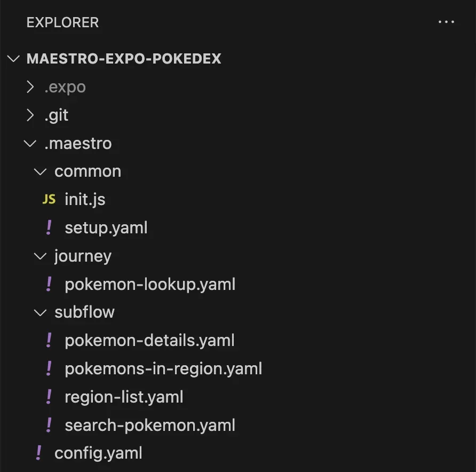This screenshot has height=472, width=476.
Task: Select the region-list.yaml file
Action: 124,397
